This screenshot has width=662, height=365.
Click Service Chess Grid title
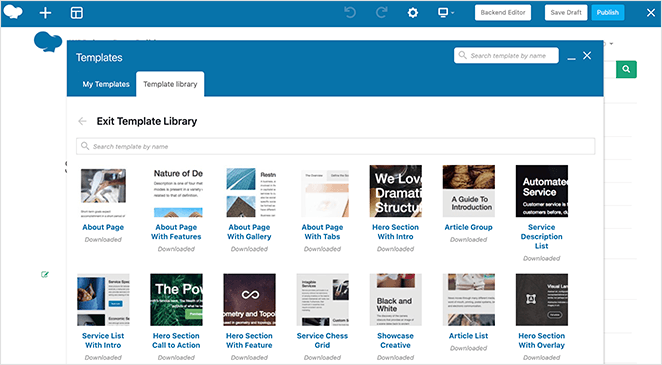tap(323, 340)
